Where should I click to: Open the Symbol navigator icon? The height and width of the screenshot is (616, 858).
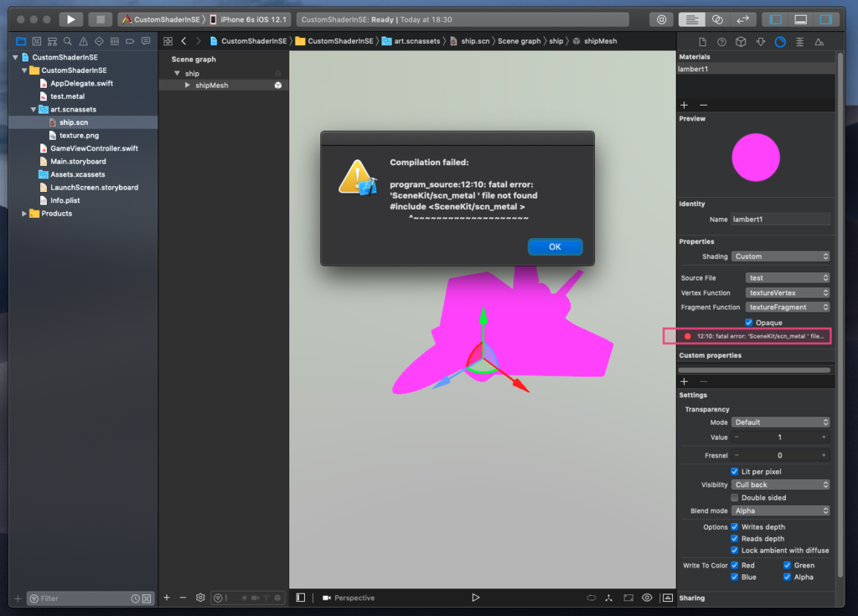click(x=52, y=41)
